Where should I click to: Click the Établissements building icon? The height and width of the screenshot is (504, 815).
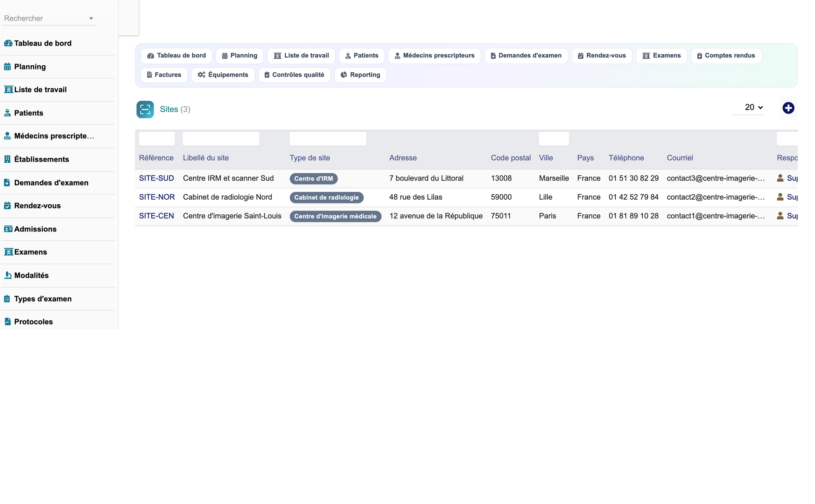click(8, 159)
